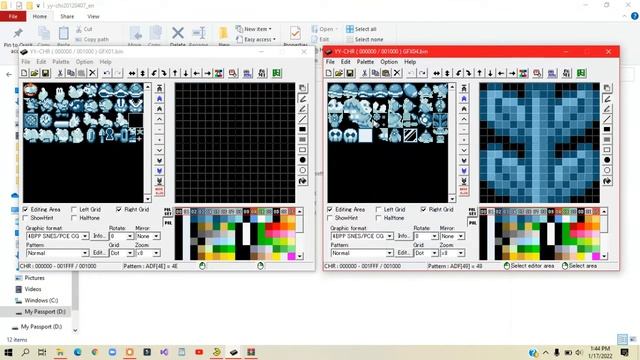Screen dimensions: 640x360
Task: Enable Halftone in GFX04 window
Action: click(x=379, y=218)
